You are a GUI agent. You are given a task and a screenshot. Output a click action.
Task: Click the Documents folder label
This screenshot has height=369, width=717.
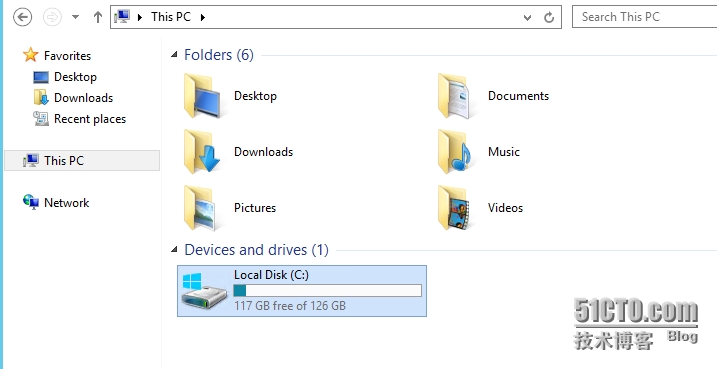(518, 96)
